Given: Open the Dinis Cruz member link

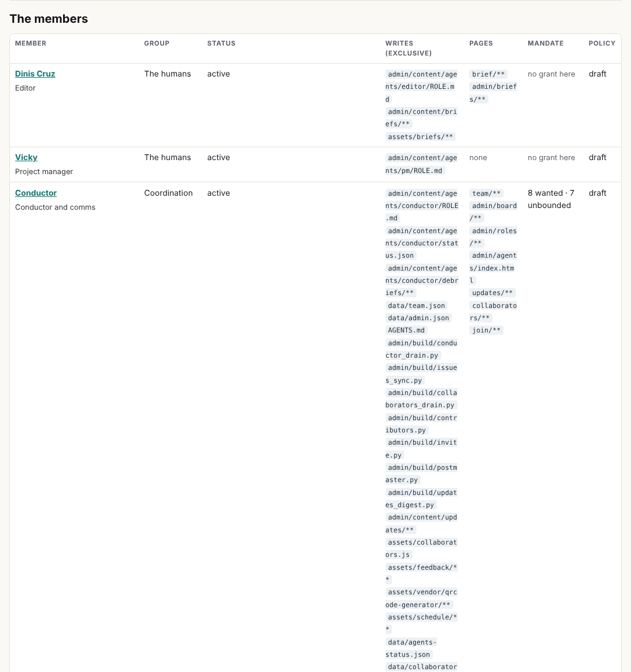Looking at the screenshot, I should 35,74.
